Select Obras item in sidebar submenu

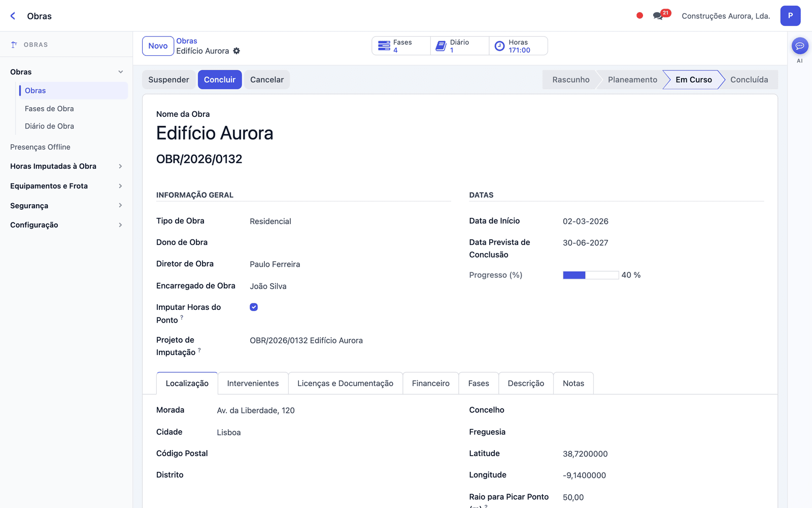(x=74, y=90)
